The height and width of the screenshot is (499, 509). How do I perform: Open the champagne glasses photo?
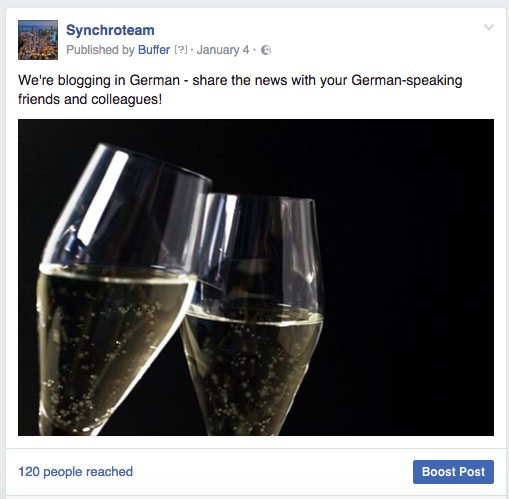click(x=256, y=277)
